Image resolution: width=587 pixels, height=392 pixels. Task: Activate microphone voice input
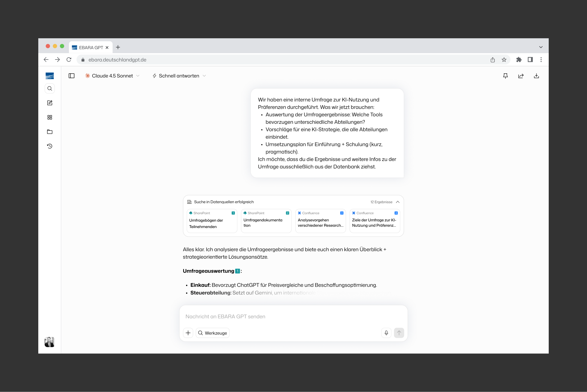pyautogui.click(x=386, y=333)
